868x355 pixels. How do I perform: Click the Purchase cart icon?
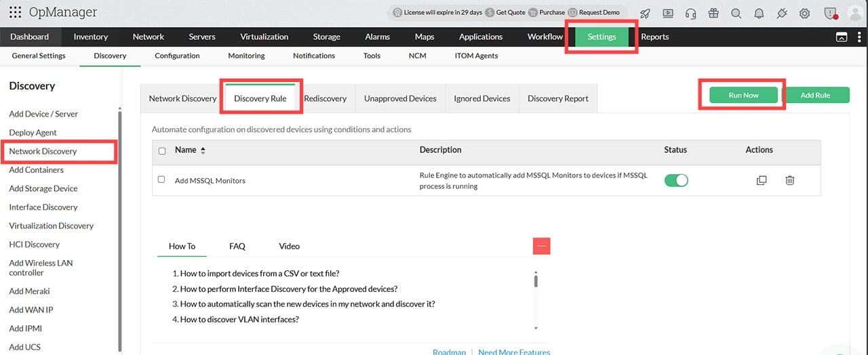click(533, 12)
